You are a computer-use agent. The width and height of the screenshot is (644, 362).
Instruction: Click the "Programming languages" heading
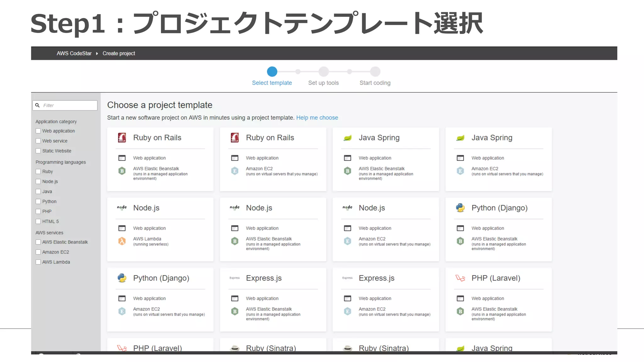[61, 162]
